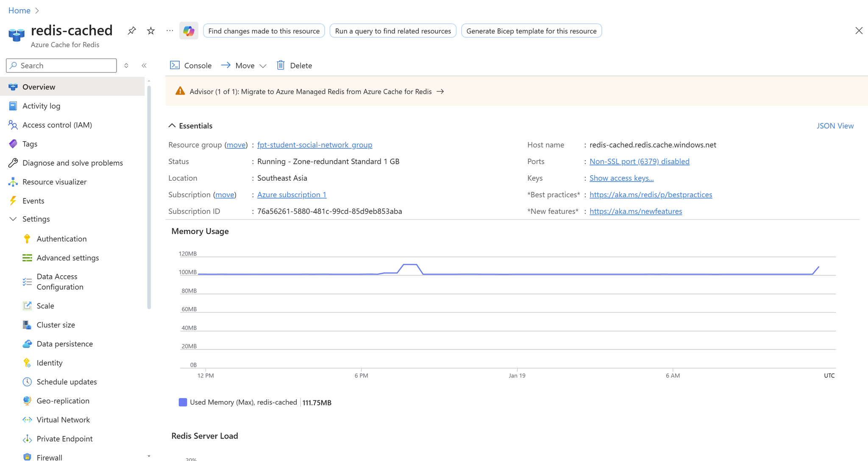Collapse the sidebar with double-chevron icon
This screenshot has height=461, width=868.
pos(144,65)
